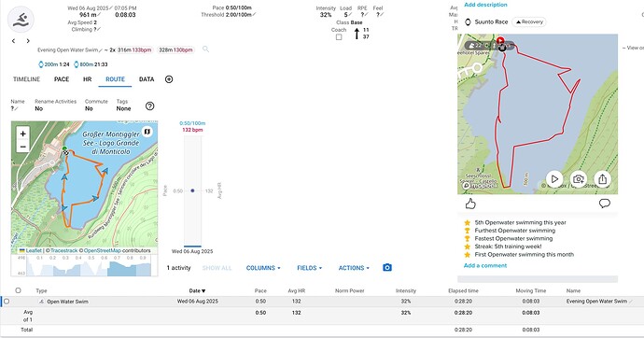Image resolution: width=644 pixels, height=338 pixels.
Task: Click Furthest Openwater swimming achievement
Action: point(514,231)
